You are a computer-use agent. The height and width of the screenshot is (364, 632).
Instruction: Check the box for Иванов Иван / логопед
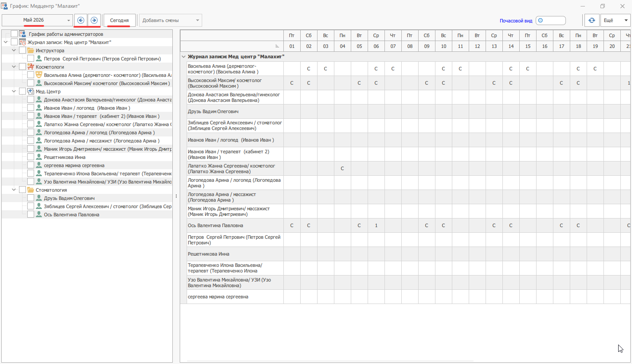coord(31,108)
